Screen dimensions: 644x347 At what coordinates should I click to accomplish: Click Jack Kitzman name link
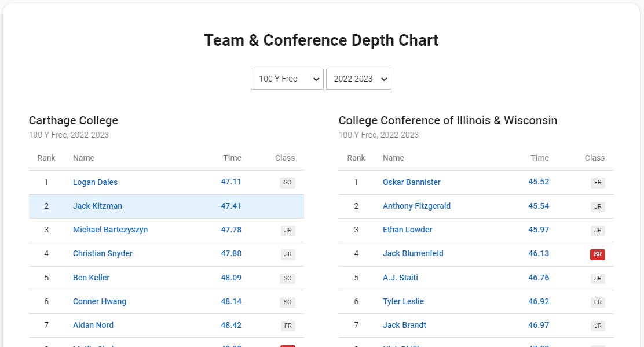click(97, 206)
